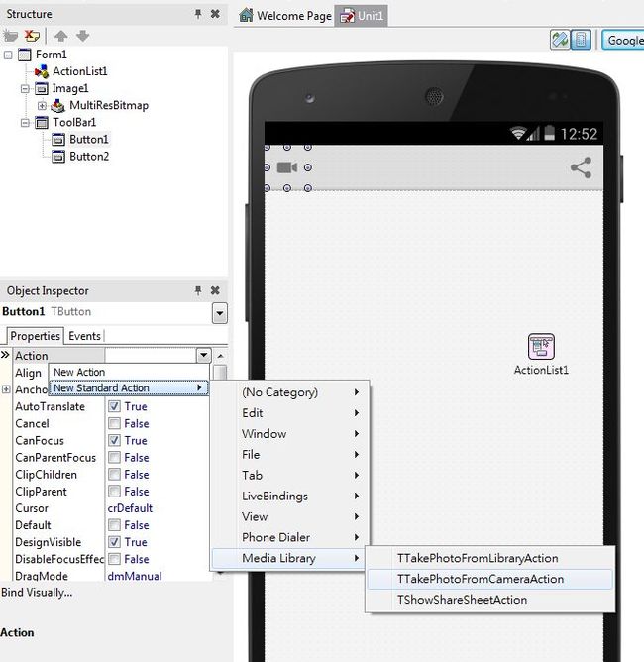Toggle CanFocus checkbox
The image size is (644, 662).
(x=114, y=440)
